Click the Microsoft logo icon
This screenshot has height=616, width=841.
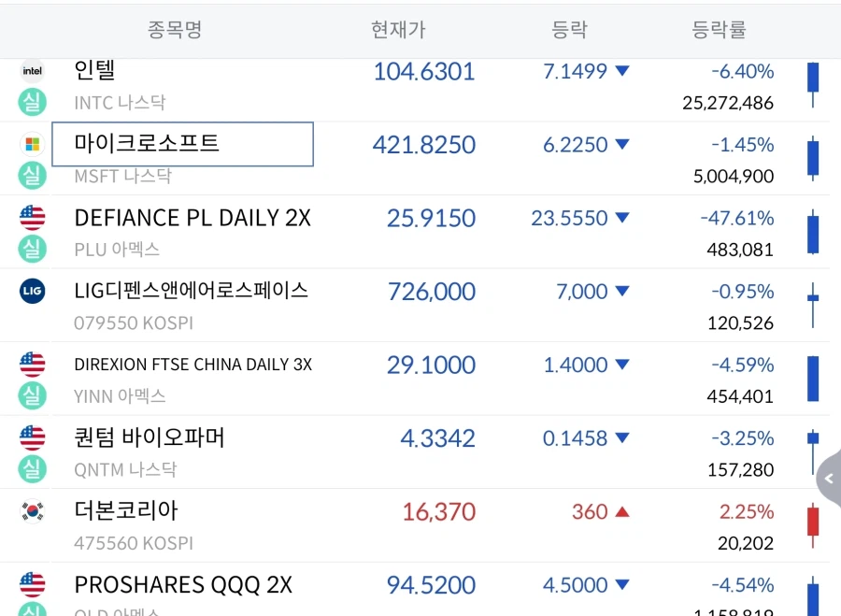pos(32,144)
